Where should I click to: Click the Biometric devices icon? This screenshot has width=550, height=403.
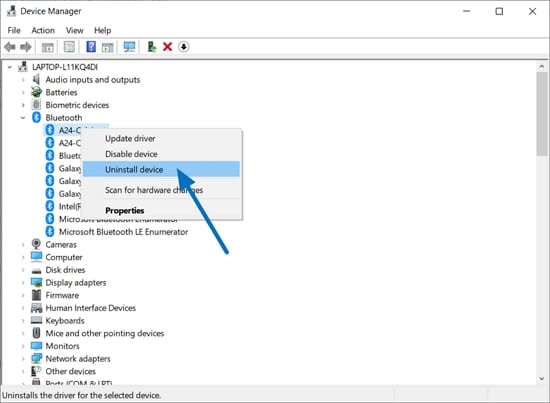point(36,105)
